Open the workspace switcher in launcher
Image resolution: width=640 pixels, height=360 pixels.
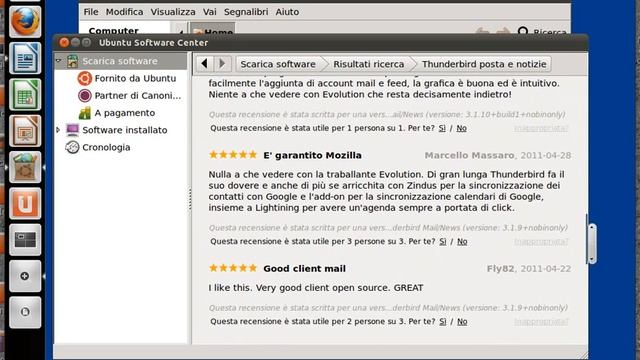[25, 240]
